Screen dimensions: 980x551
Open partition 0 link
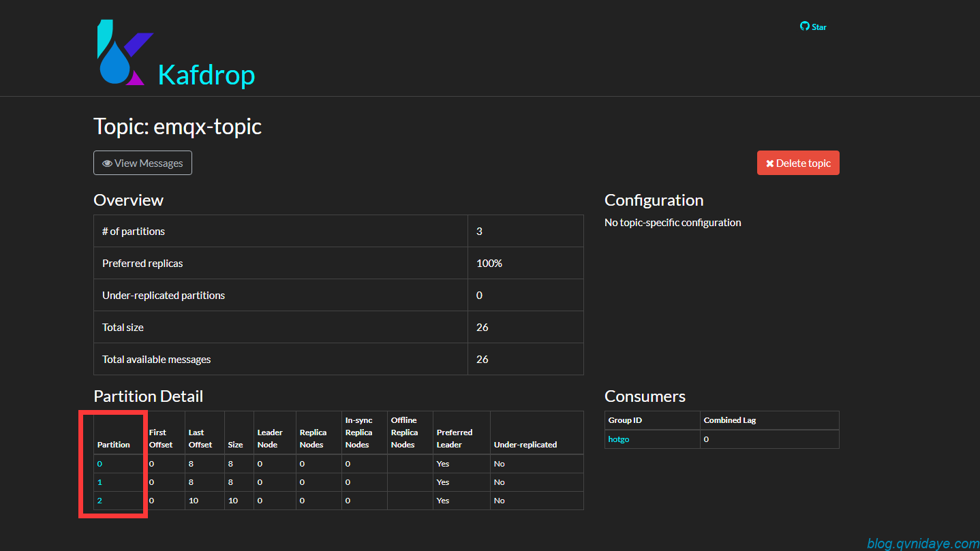pos(99,464)
